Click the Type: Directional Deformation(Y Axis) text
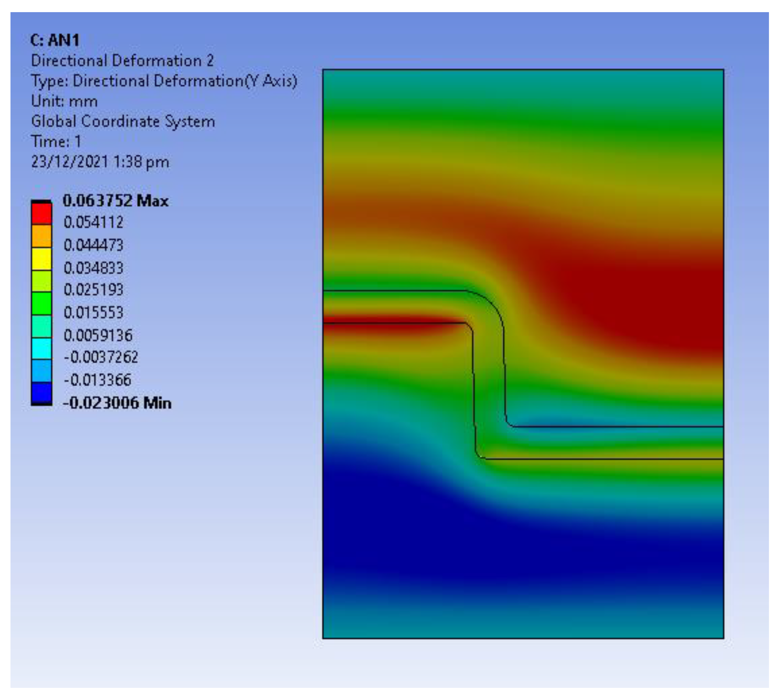The width and height of the screenshot is (780, 700). pos(164,81)
